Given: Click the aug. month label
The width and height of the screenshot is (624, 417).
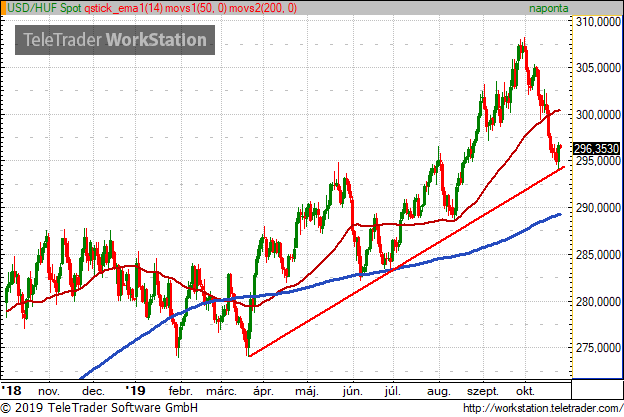Looking at the screenshot, I should click(x=439, y=392).
